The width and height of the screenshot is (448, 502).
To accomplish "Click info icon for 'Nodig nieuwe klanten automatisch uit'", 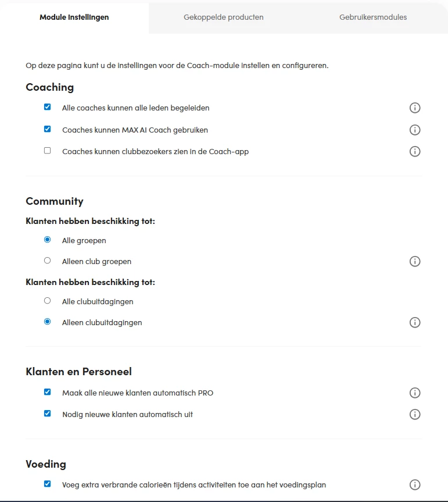I will coord(415,414).
